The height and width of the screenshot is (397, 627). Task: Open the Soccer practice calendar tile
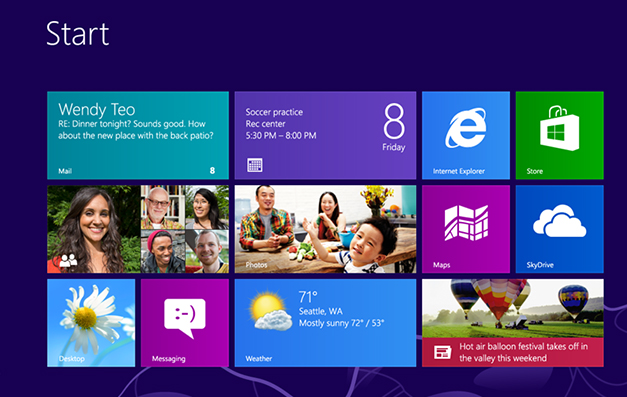coord(325,135)
